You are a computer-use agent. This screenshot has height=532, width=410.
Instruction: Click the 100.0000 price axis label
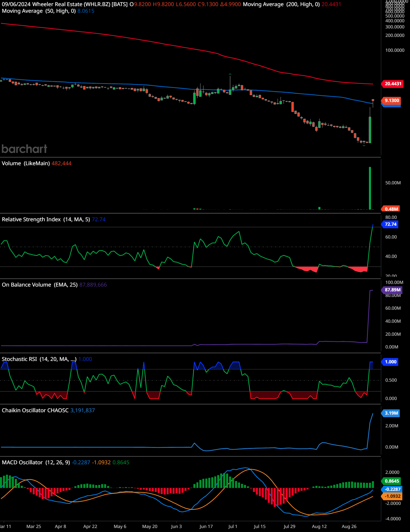coord(395,50)
